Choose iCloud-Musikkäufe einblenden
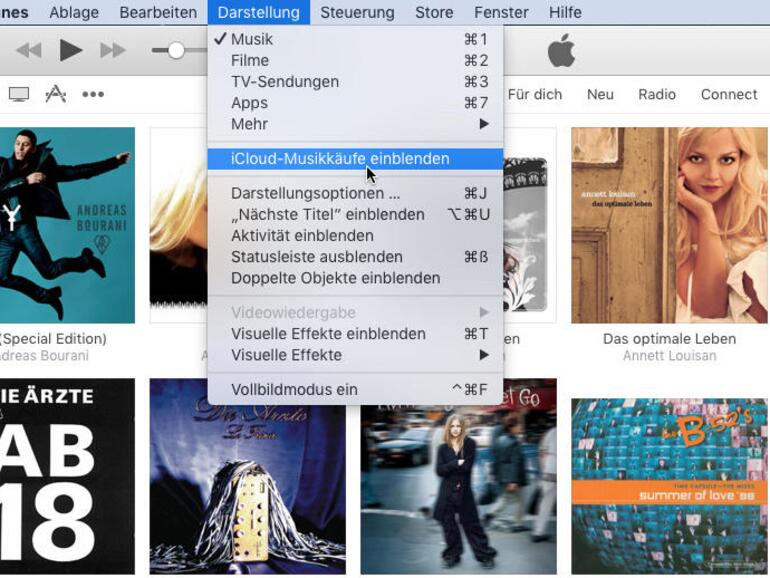 356,159
